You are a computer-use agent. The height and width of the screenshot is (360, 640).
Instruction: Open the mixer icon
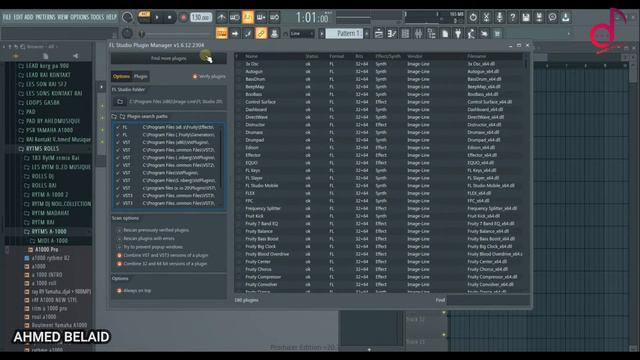[x=418, y=33]
